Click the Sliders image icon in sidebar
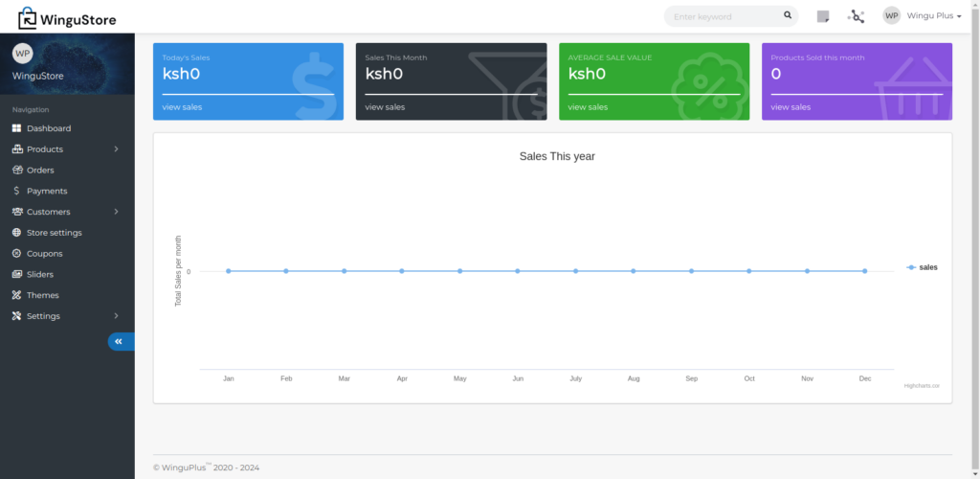This screenshot has width=980, height=479. tap(17, 275)
